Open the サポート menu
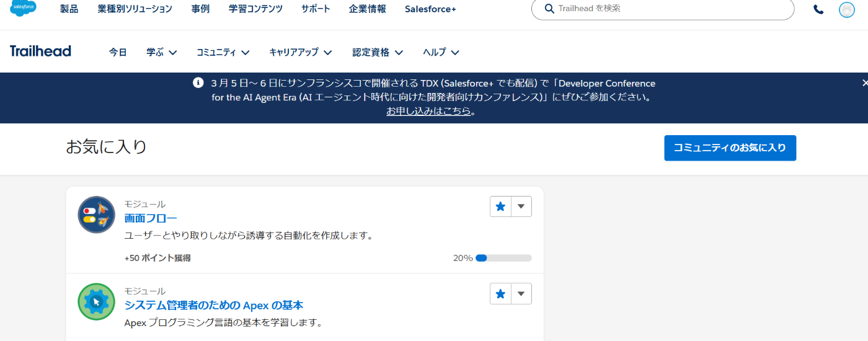 (316, 9)
